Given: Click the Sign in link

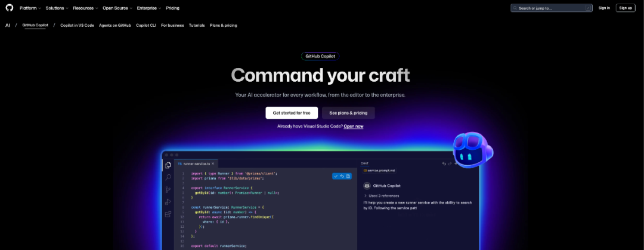Looking at the screenshot, I should 604,8.
